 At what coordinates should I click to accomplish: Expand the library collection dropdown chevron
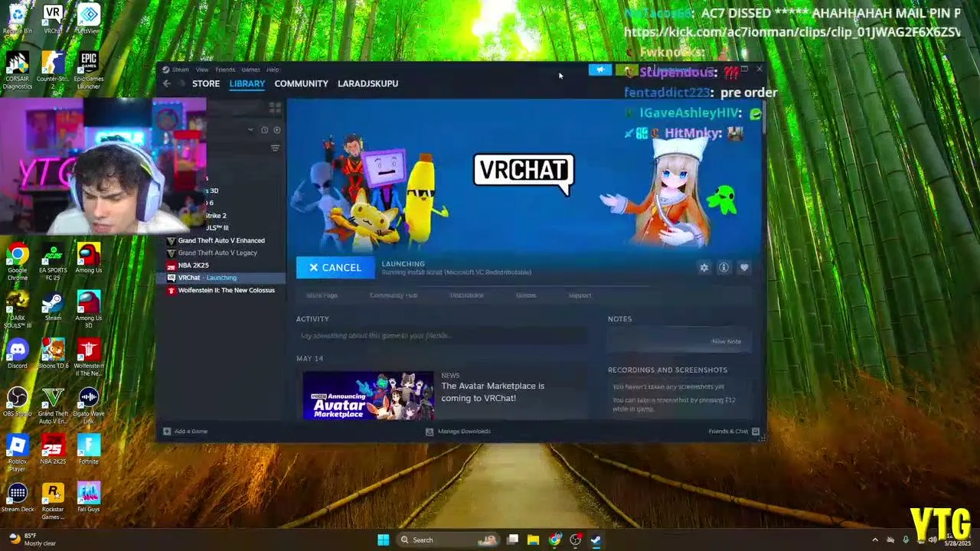pos(250,130)
